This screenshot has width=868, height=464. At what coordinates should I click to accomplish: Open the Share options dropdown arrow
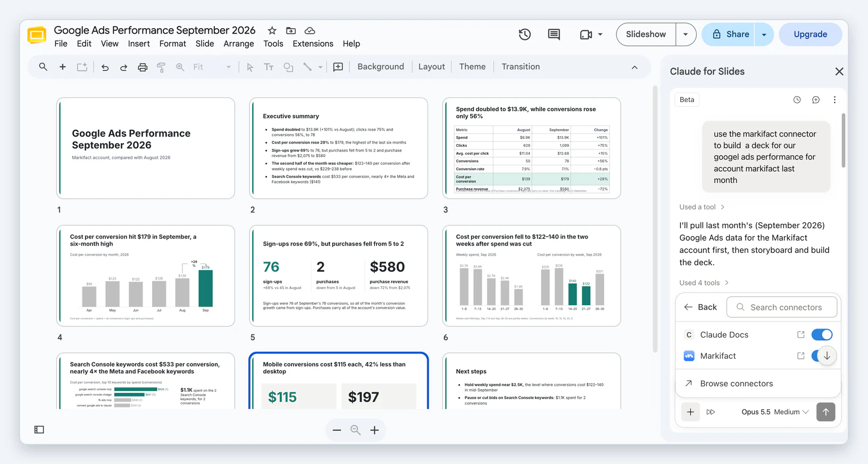pos(764,35)
